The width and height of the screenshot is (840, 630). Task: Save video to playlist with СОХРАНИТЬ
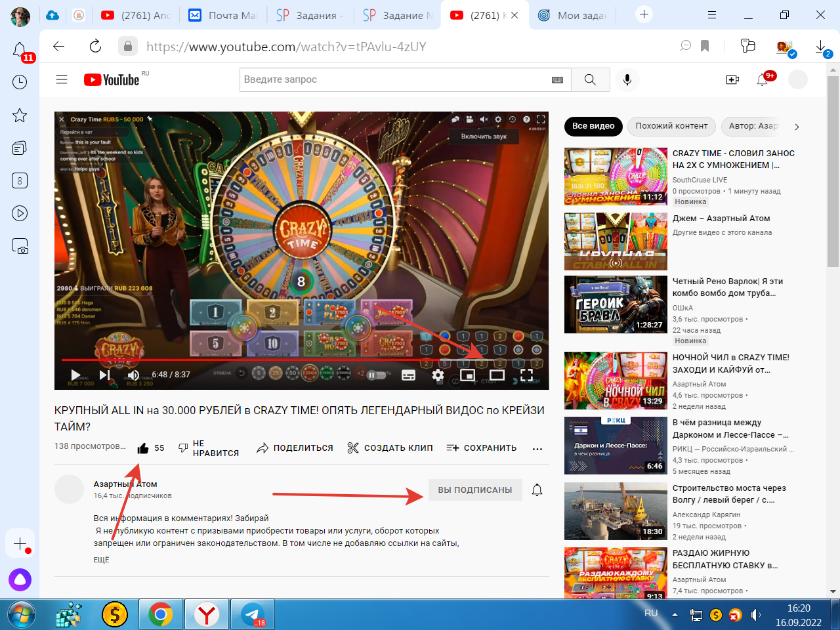(x=482, y=448)
